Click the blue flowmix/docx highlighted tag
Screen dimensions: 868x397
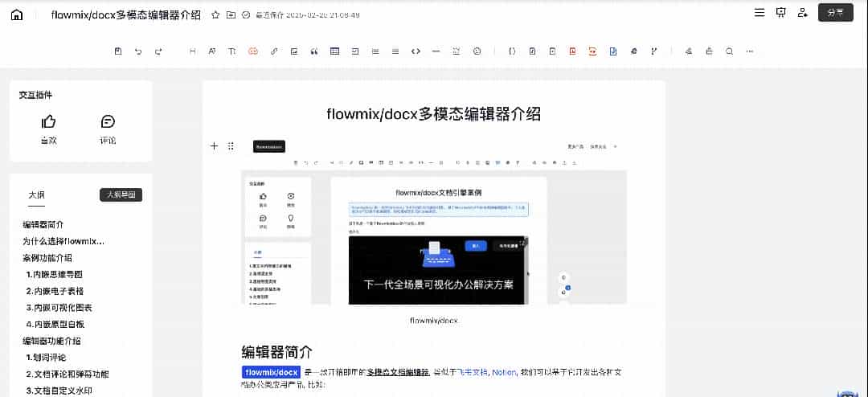click(272, 372)
